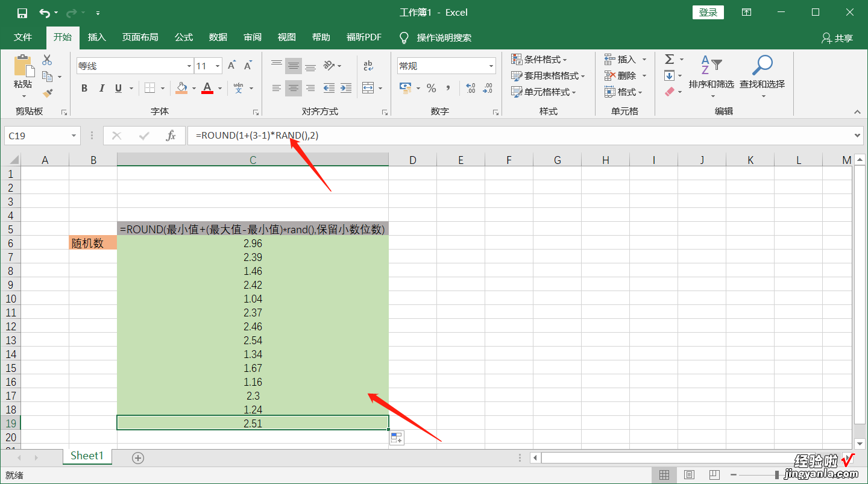Cancel formula entry with X icon

(x=117, y=136)
